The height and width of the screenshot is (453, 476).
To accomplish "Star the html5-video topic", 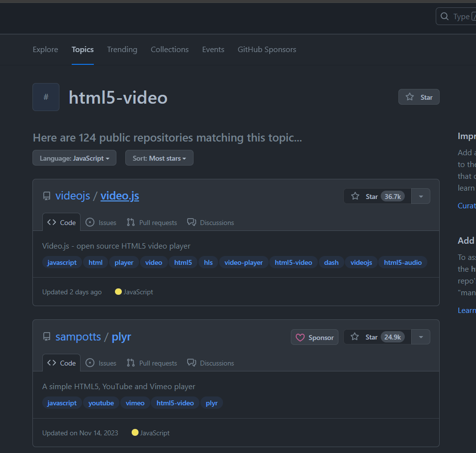I will 419,97.
